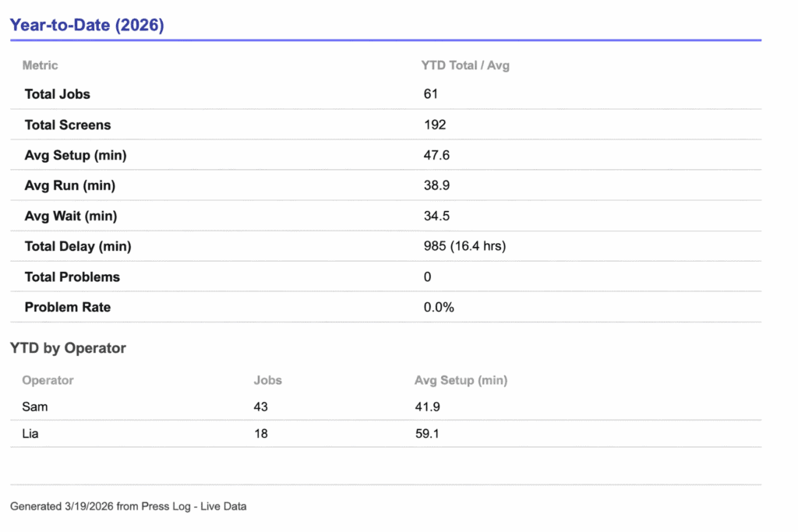Screen dimensions: 798x532
Task: Click the Year-to-Date (2026) heading
Action: [87, 25]
